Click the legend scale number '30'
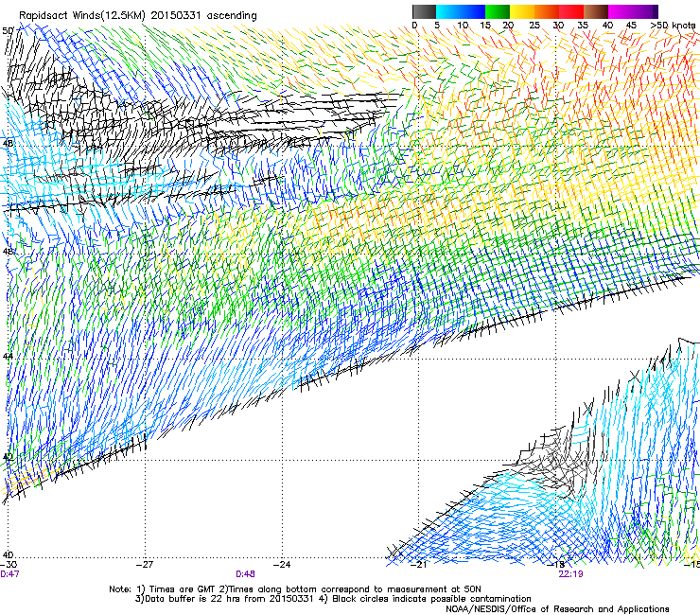Viewport: 700px width, 615px height. [x=558, y=25]
